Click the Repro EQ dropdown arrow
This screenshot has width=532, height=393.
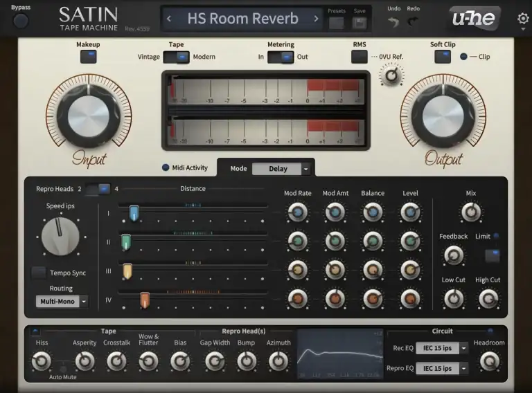464,368
